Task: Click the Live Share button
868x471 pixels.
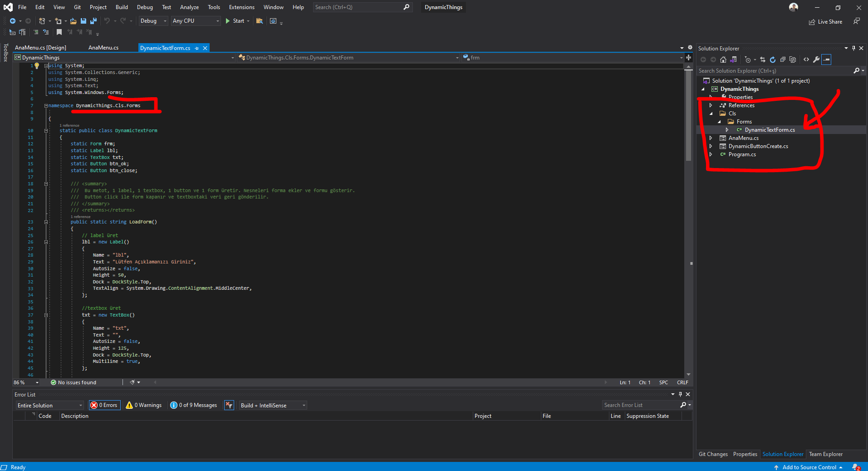Action: (825, 22)
